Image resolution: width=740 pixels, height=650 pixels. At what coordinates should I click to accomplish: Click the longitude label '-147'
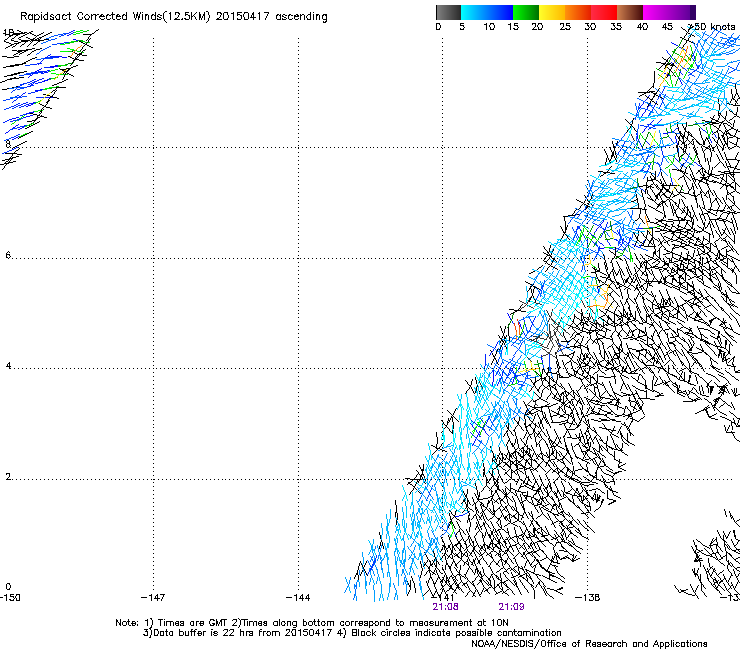[153, 598]
